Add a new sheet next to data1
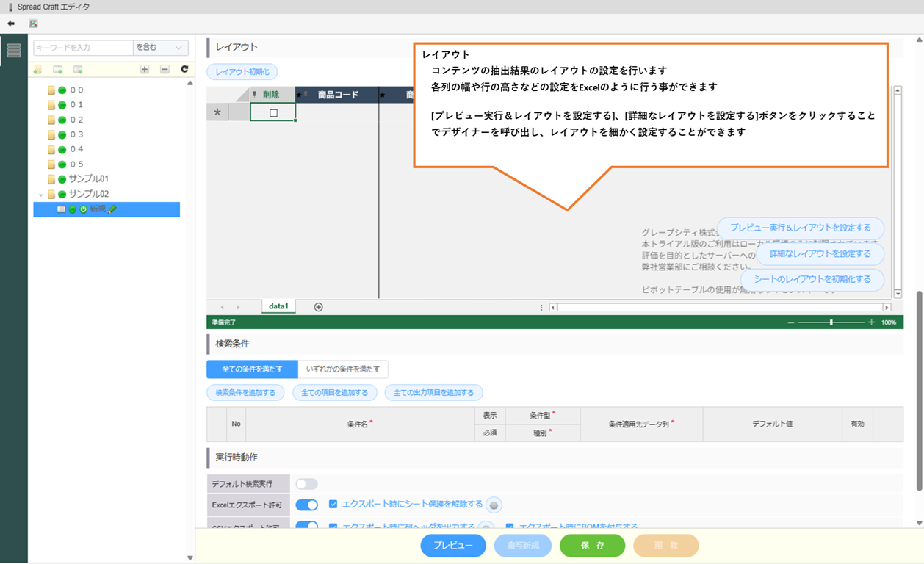The height and width of the screenshot is (564, 924). (318, 307)
